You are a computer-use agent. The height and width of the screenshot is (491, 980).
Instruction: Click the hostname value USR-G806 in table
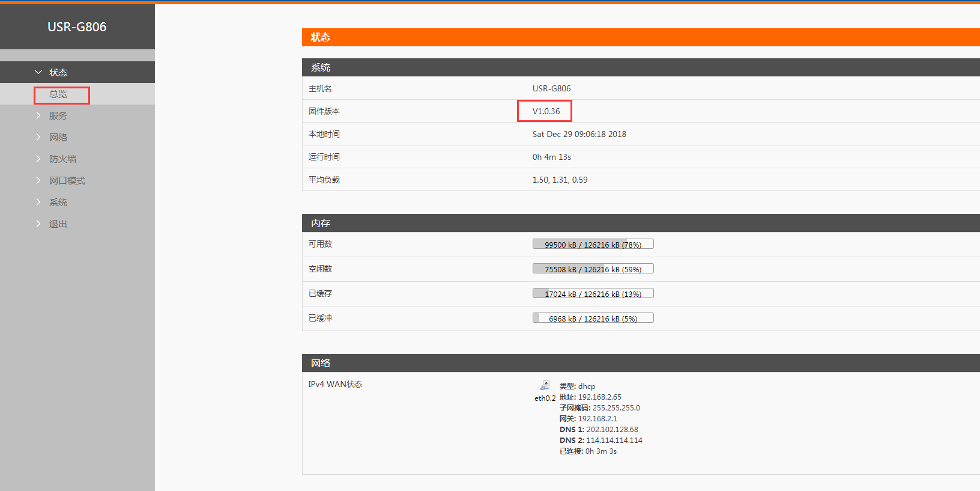(551, 88)
